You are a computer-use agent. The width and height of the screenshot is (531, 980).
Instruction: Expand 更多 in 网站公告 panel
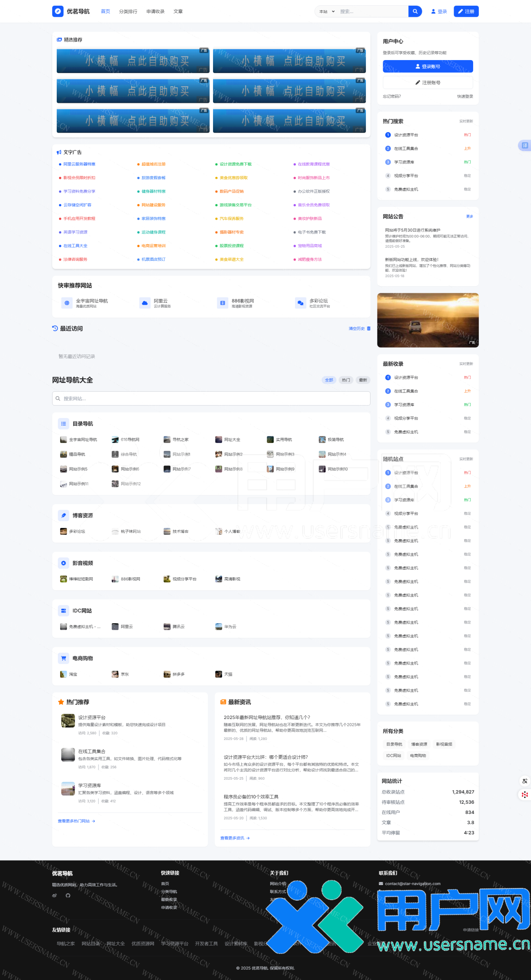pos(469,217)
